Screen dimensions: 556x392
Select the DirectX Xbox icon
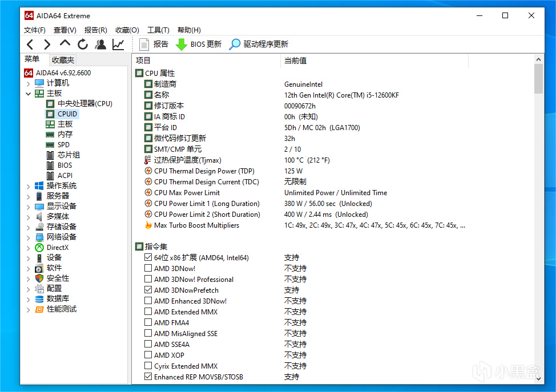(39, 248)
